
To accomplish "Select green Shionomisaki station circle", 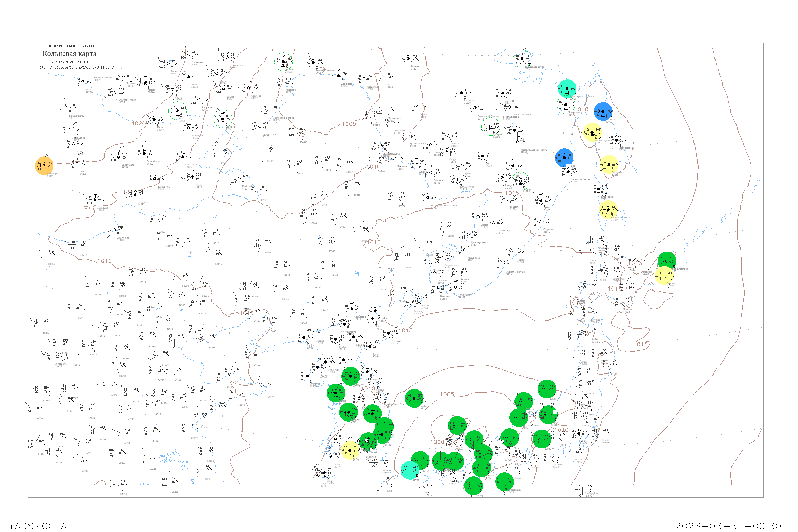I will [505, 482].
